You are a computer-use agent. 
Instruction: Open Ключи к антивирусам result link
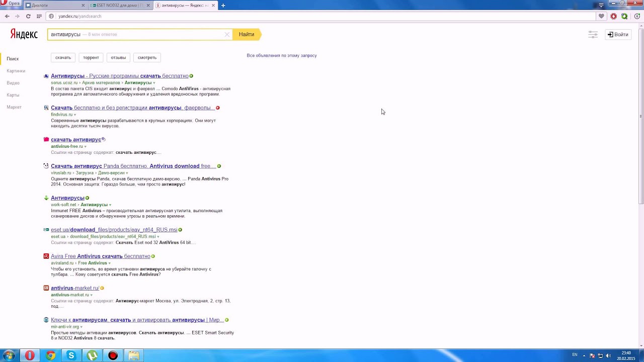coord(137,320)
